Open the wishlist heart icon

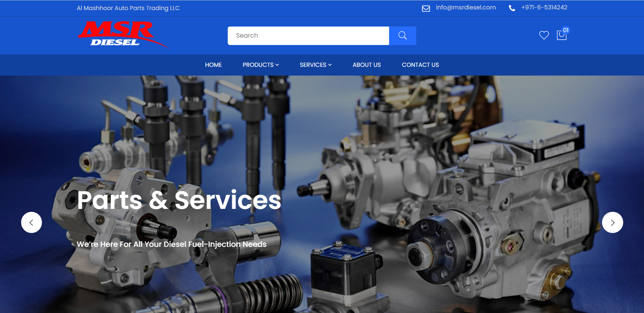(544, 35)
